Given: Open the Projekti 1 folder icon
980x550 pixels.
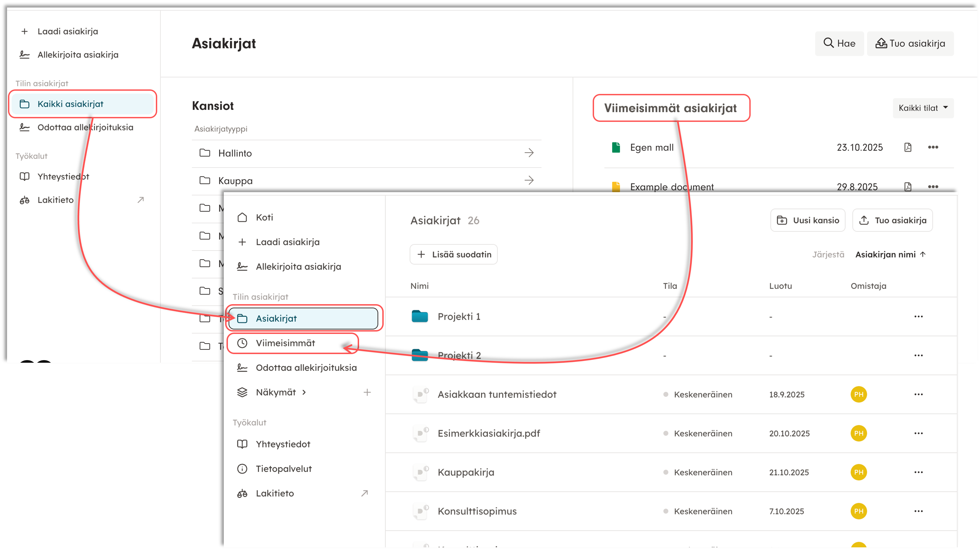Looking at the screenshot, I should [x=420, y=317].
